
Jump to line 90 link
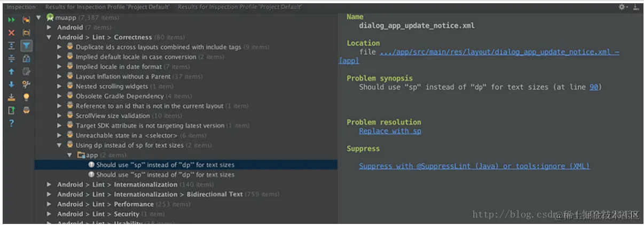coord(594,87)
